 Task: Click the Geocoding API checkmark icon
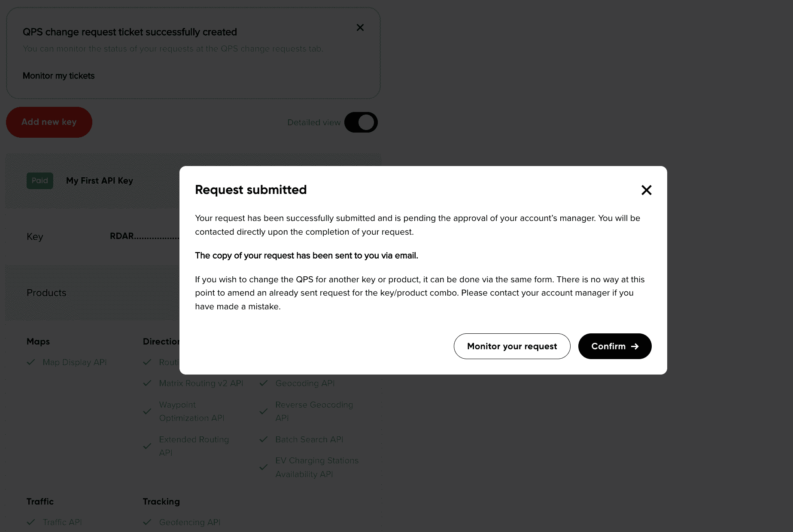click(x=264, y=383)
